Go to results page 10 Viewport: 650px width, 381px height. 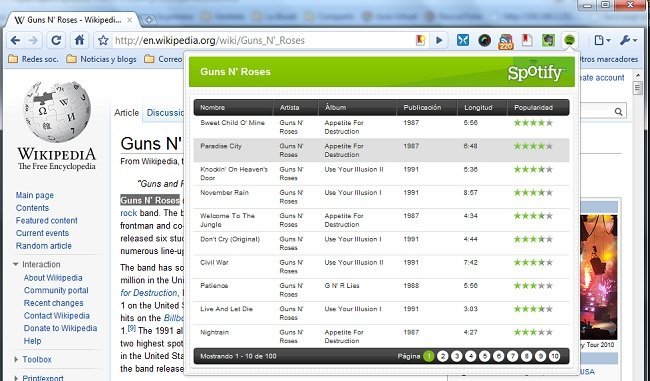pos(555,356)
